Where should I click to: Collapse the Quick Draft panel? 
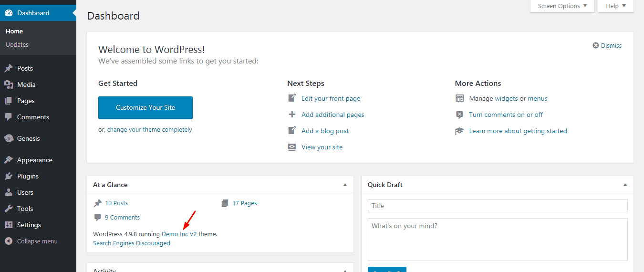(x=625, y=185)
